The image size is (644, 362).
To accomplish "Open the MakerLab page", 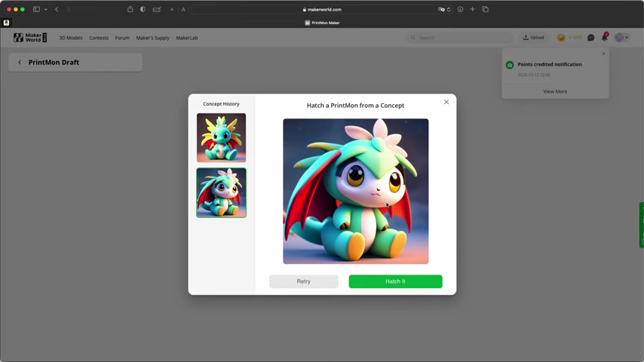I will coord(187,38).
